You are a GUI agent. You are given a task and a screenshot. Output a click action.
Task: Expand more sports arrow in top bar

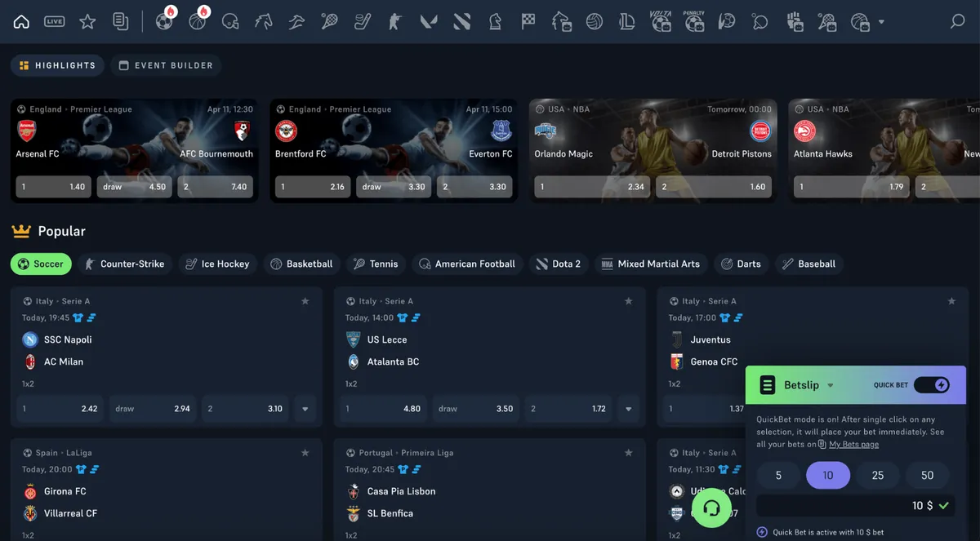[x=881, y=22]
